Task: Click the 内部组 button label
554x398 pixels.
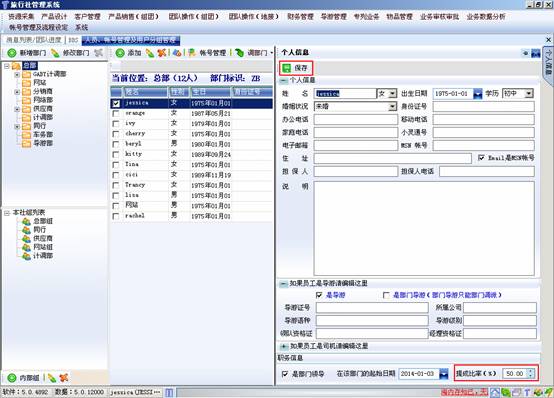Action: pyautogui.click(x=29, y=378)
